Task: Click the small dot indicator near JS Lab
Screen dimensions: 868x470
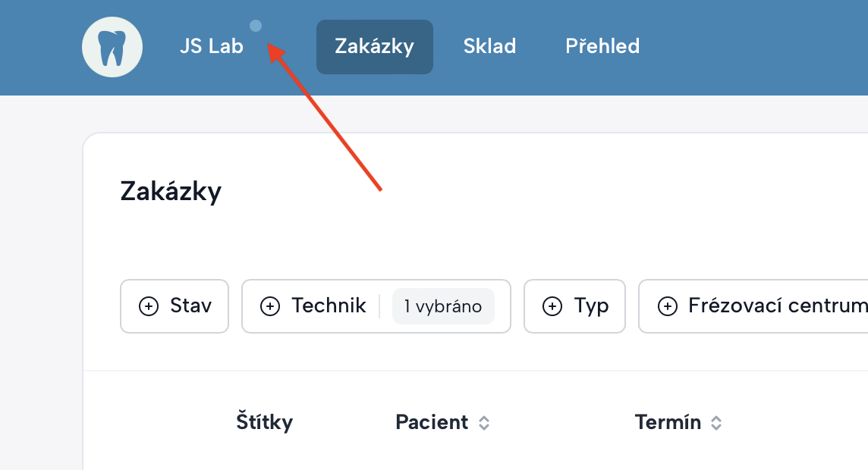Action: [x=256, y=25]
